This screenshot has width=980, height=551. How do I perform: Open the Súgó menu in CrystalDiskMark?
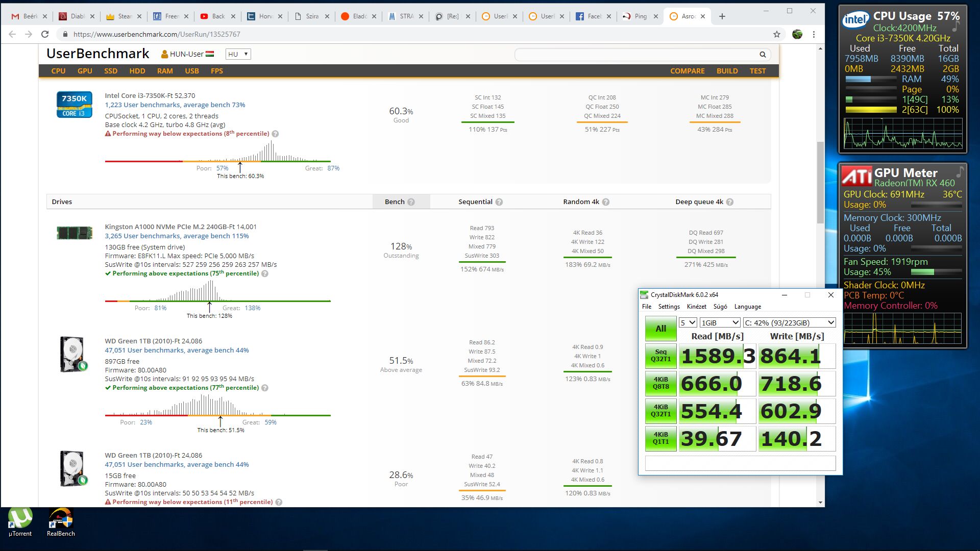pos(720,307)
